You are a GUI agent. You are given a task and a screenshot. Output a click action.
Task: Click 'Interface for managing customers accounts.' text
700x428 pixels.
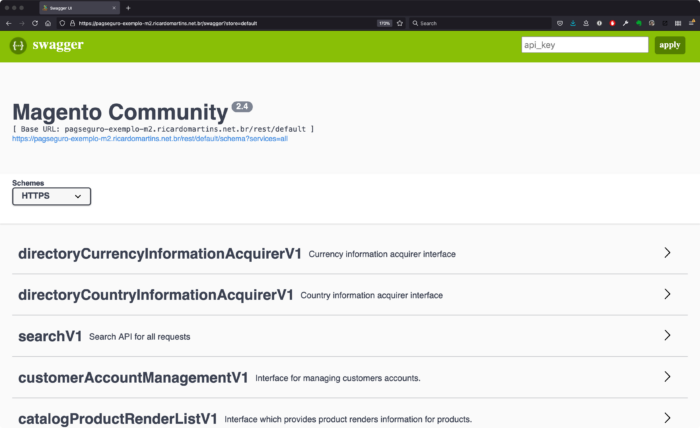coord(338,378)
